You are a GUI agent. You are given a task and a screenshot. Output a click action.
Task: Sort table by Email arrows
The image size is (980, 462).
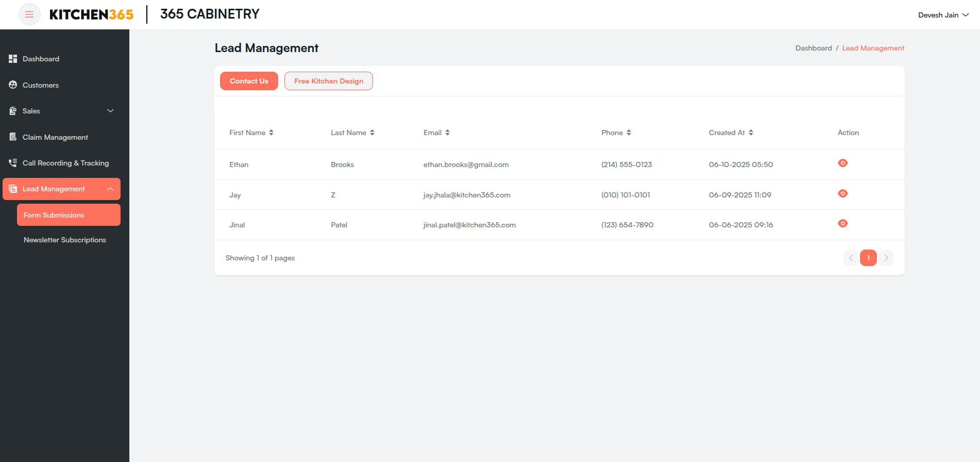[x=447, y=133]
